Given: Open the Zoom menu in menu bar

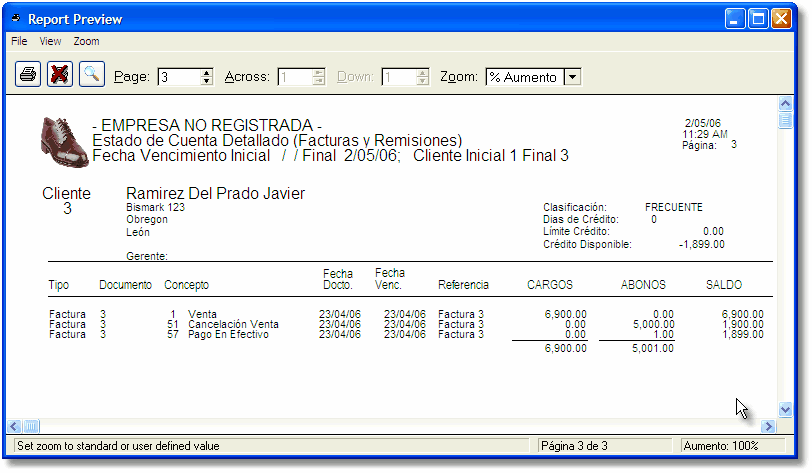Looking at the screenshot, I should click(86, 42).
